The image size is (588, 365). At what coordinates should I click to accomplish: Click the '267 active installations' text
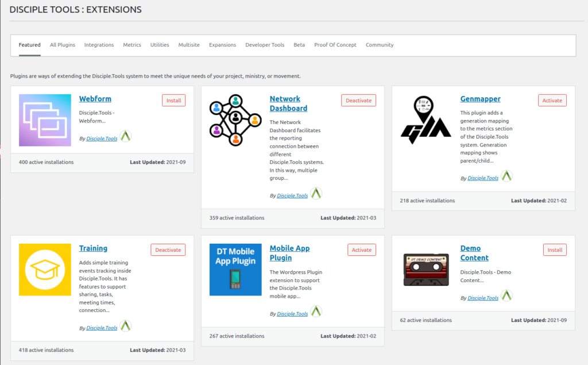237,336
